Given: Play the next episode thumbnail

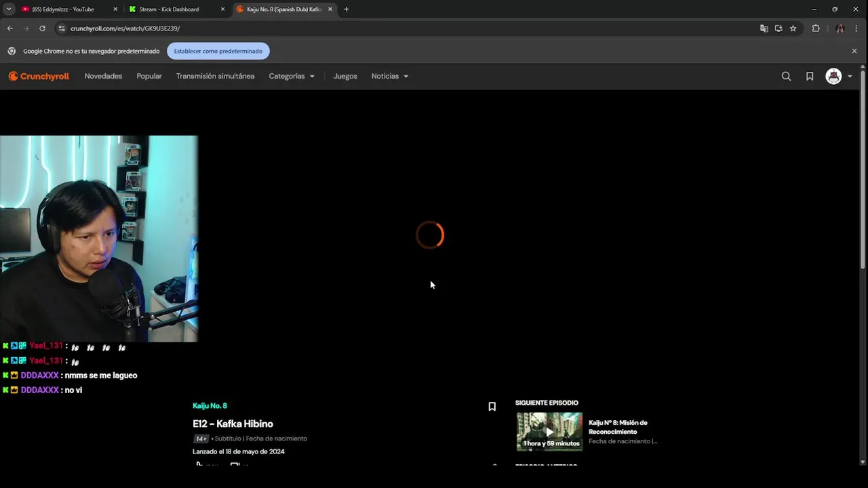Looking at the screenshot, I should [549, 431].
